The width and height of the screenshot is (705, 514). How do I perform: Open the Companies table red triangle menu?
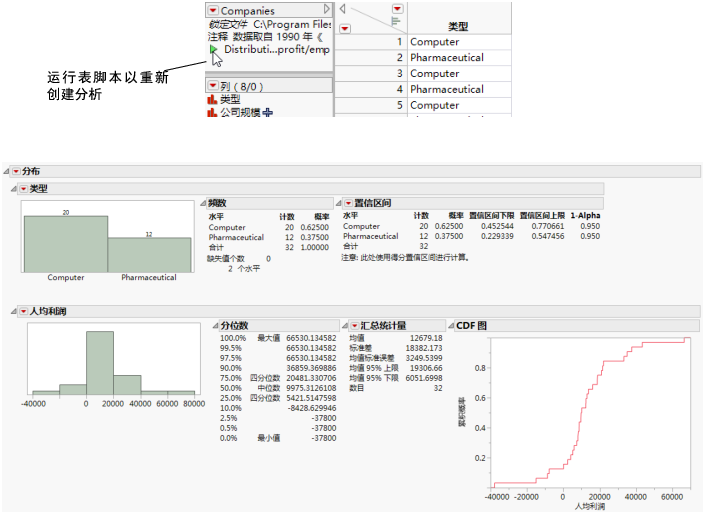pos(213,10)
